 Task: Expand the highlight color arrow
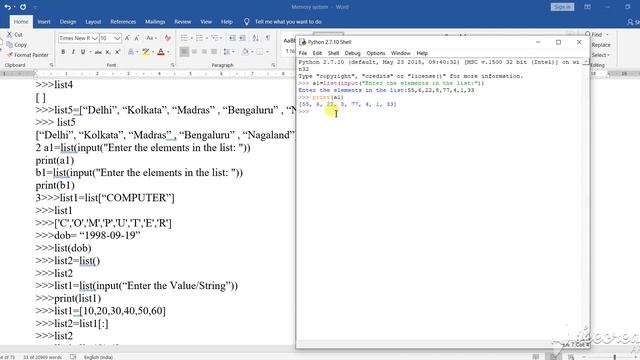(x=153, y=52)
